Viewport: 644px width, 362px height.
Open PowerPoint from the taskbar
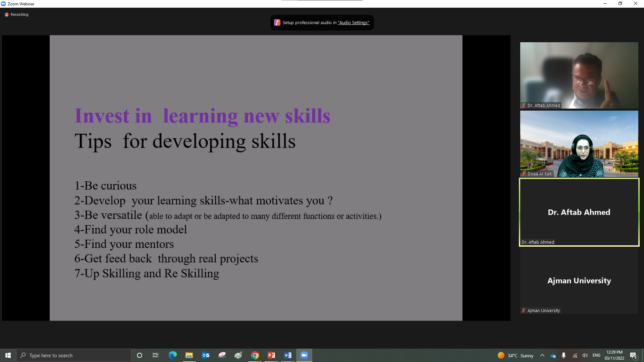coord(271,355)
